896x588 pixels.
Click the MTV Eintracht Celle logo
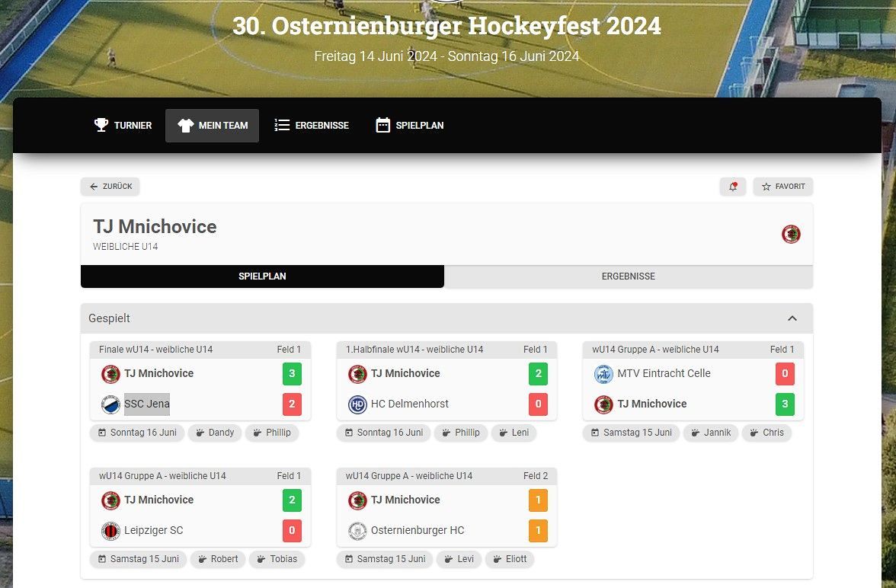click(x=603, y=374)
